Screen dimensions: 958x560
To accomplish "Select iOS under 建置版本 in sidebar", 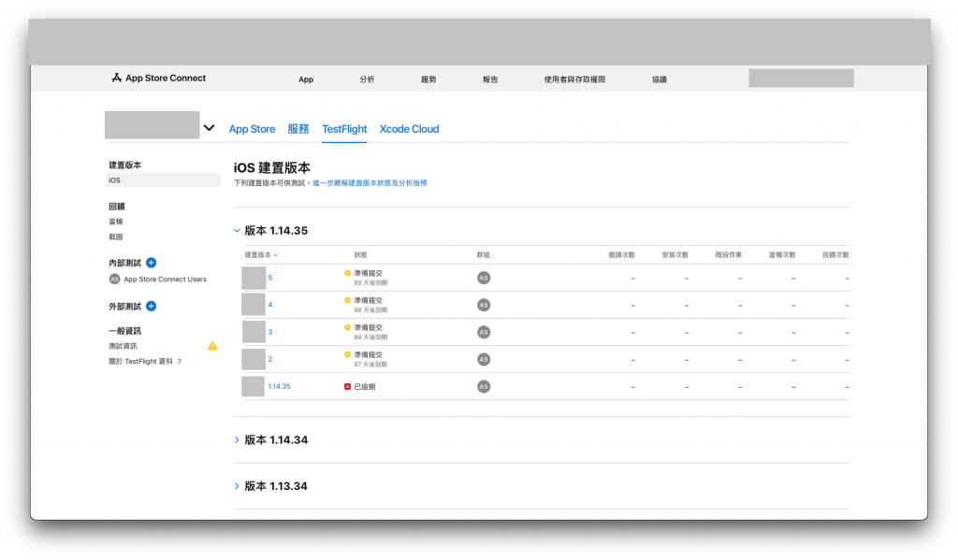I will 163,180.
